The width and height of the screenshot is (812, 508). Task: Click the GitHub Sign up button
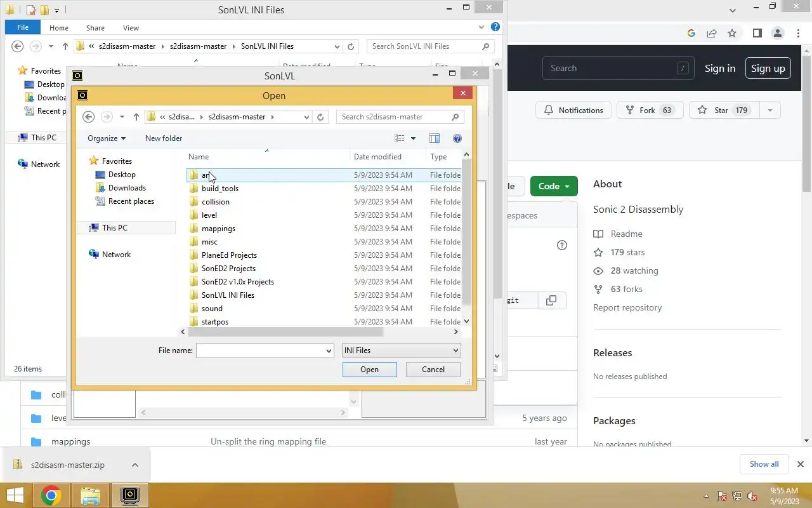768,69
